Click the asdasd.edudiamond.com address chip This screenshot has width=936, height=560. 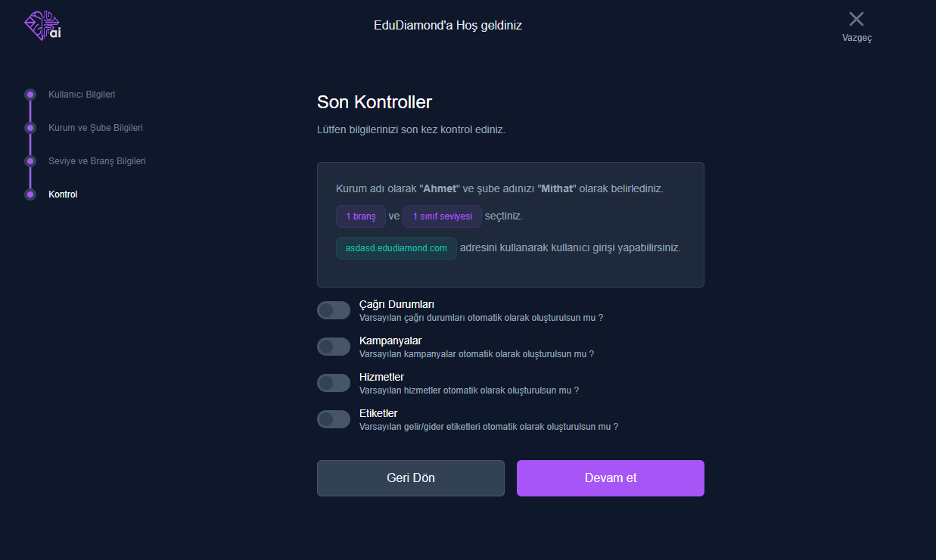[x=396, y=248]
